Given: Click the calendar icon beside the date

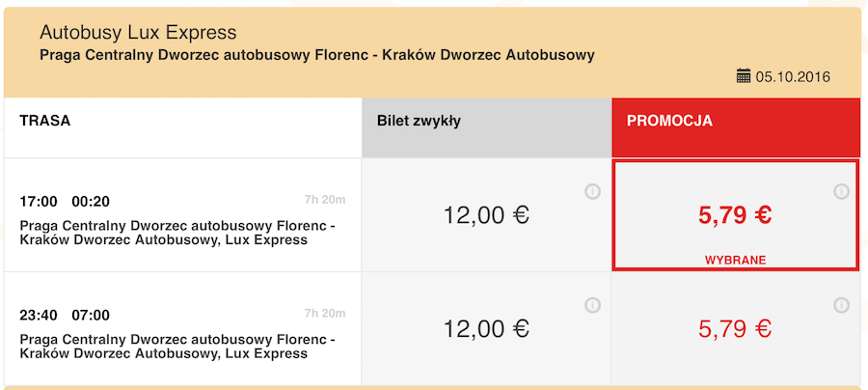Looking at the screenshot, I should (743, 75).
